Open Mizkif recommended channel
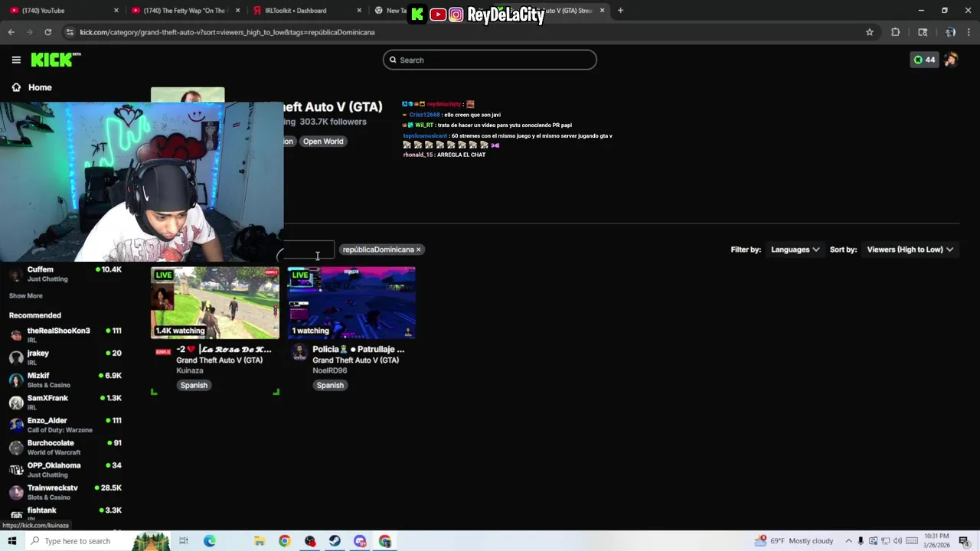The image size is (980, 551). (65, 380)
